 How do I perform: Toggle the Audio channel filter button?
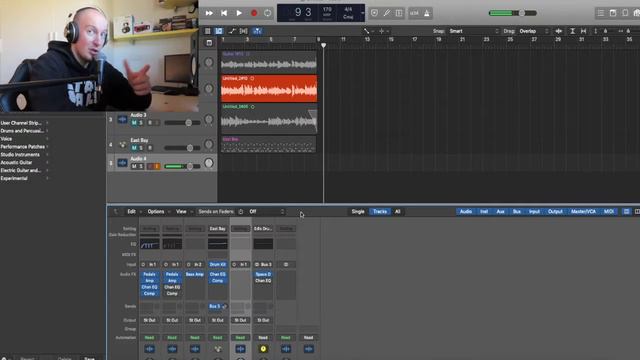coord(466,211)
